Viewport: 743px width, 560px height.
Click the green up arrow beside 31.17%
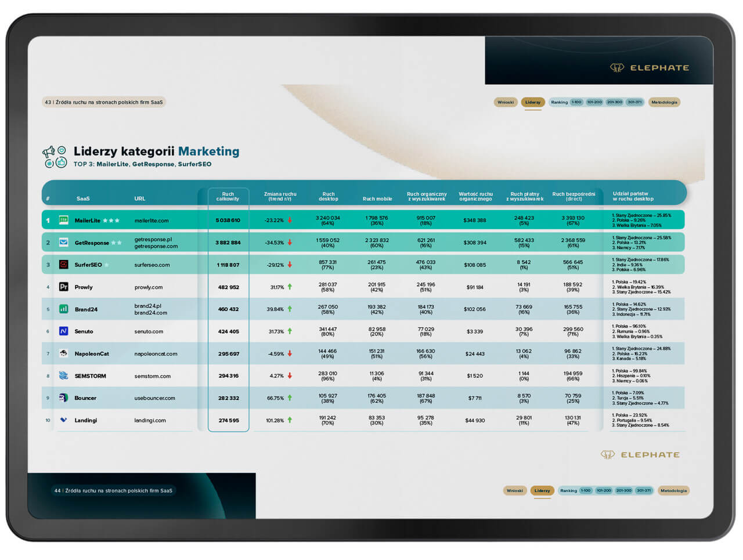pos(290,287)
